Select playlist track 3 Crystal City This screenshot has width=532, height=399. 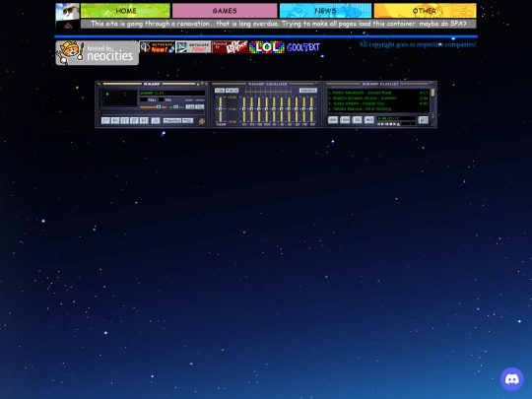[378, 103]
